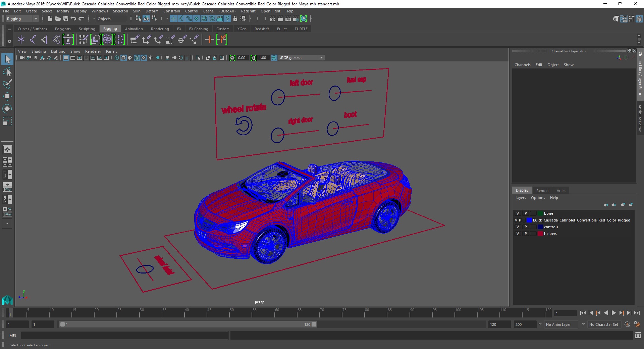Click the range slider end handle at 120

point(314,325)
